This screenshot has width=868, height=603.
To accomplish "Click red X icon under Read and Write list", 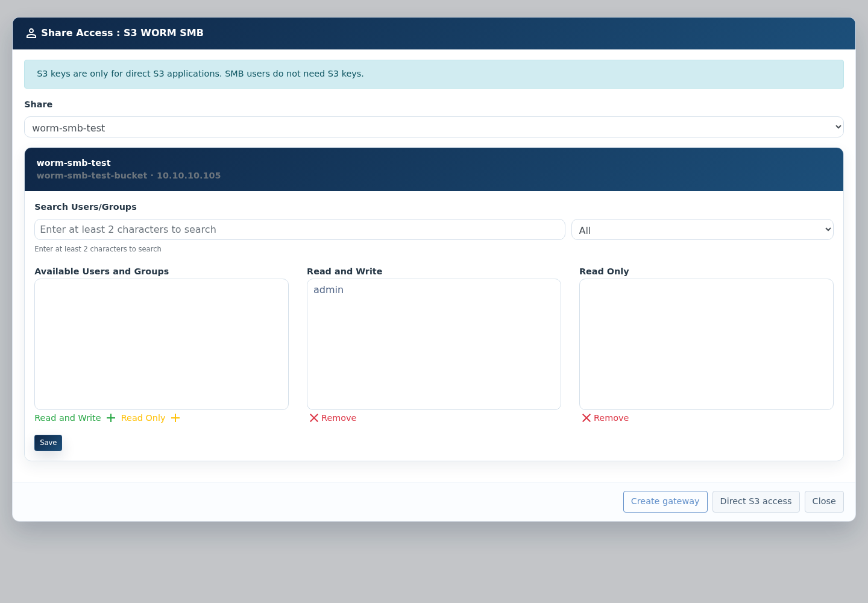I will pos(314,418).
